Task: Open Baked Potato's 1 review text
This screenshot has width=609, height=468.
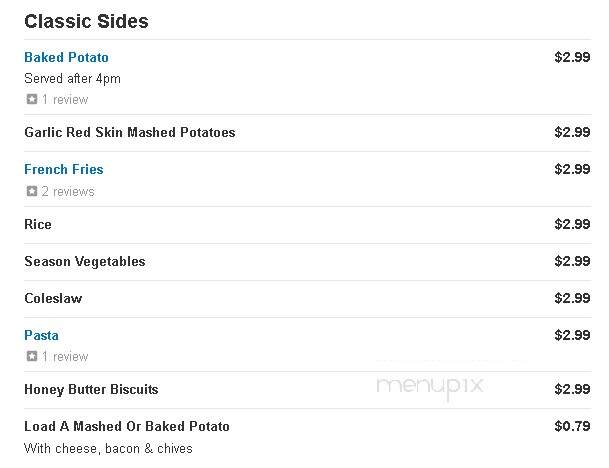Action: pos(65,99)
